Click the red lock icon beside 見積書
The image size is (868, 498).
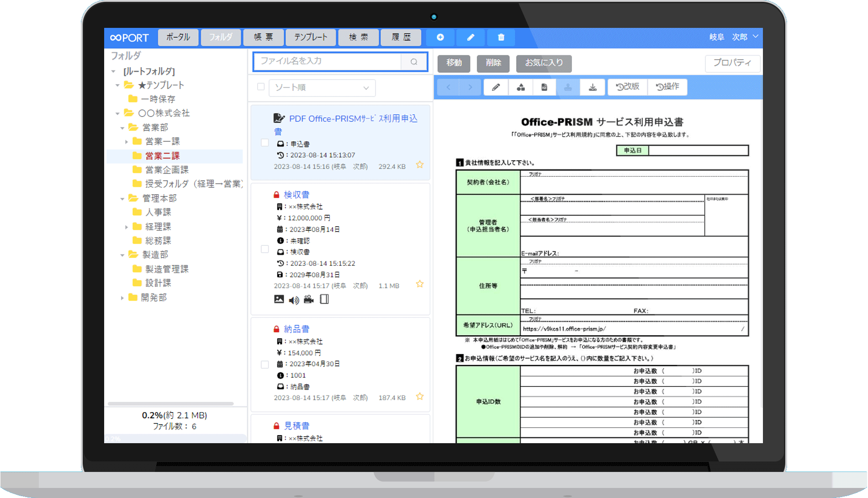[x=276, y=426]
